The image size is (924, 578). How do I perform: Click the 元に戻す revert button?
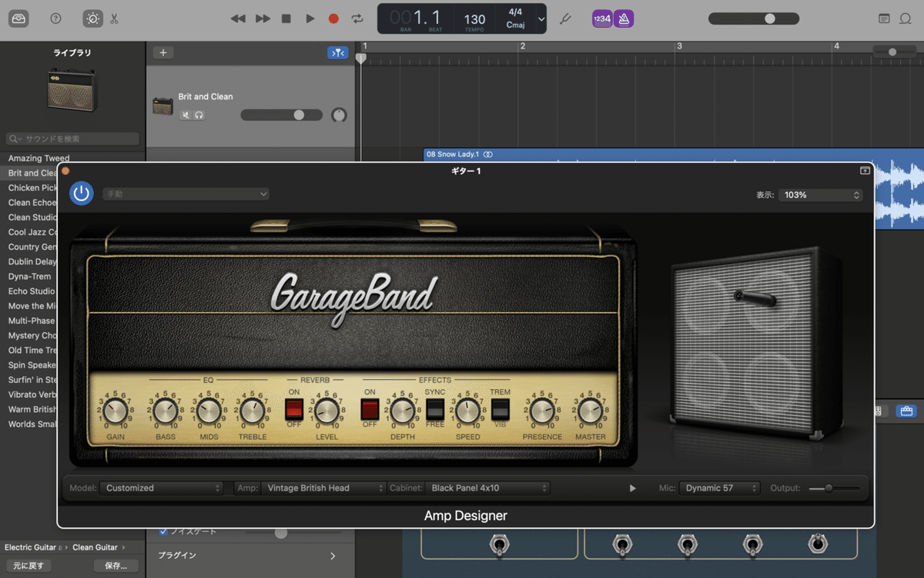(29, 566)
